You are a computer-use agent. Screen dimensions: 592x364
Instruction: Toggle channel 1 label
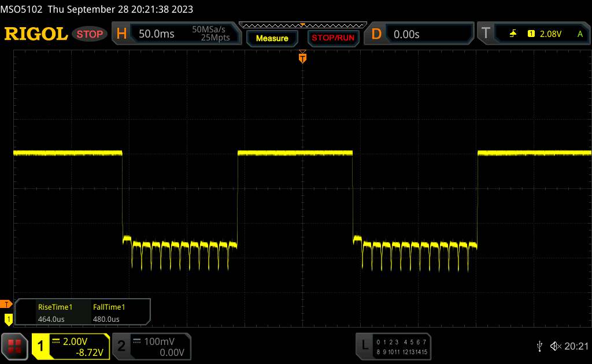point(40,346)
